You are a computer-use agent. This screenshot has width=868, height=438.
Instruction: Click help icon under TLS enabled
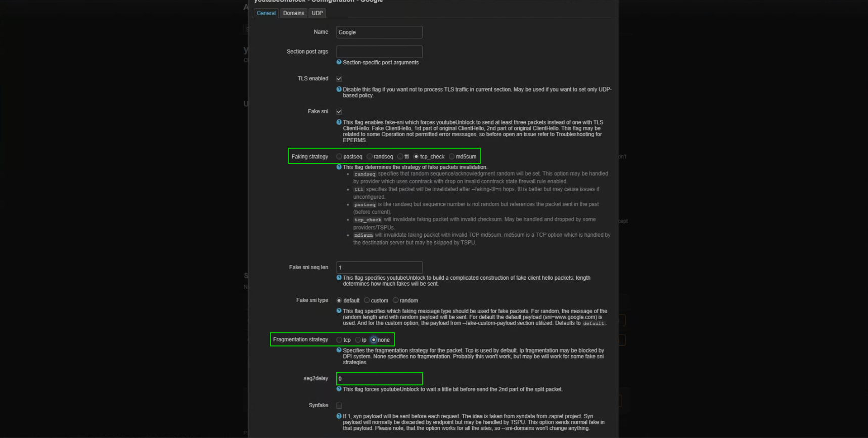pos(339,89)
